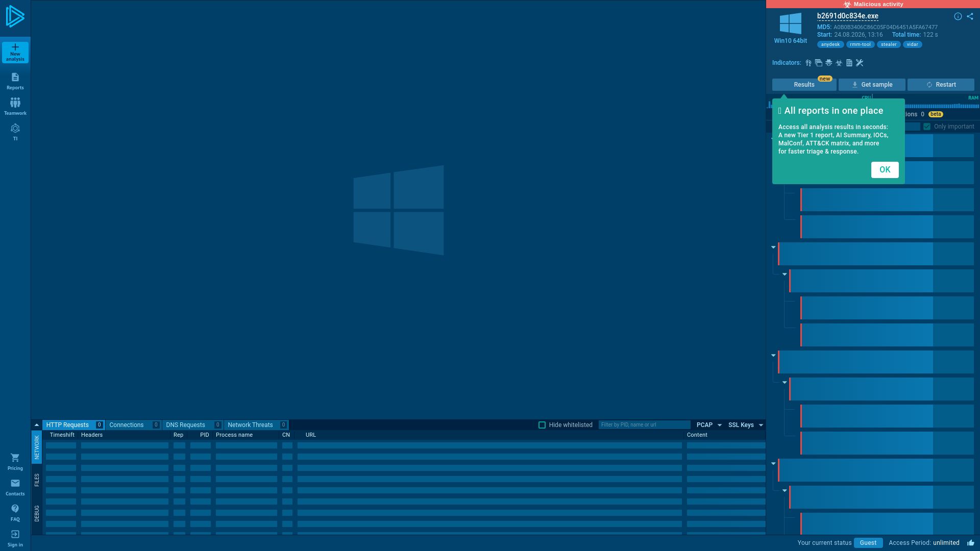Click the filter by PID, name or url field
Image resolution: width=980 pixels, height=551 pixels.
point(644,425)
